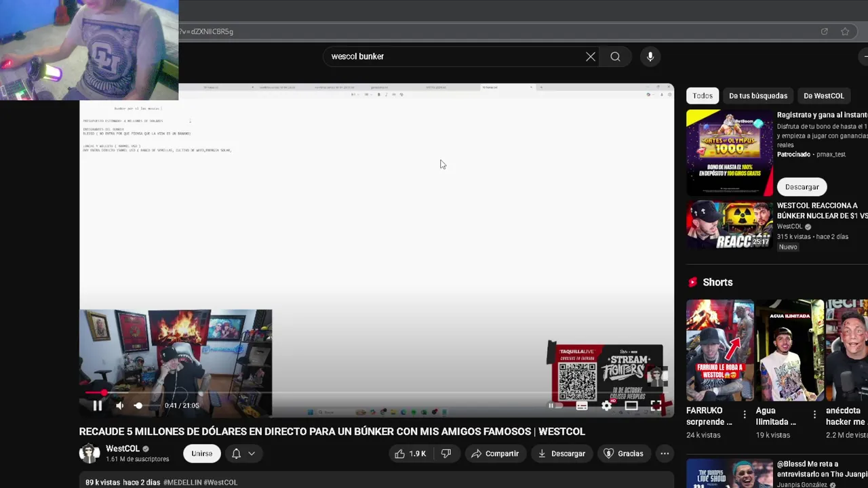Like the video showing 1.9 K

[411, 453]
